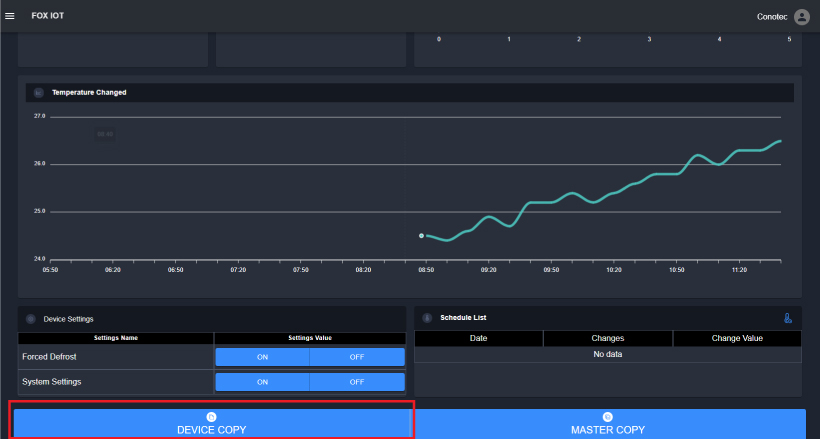The height and width of the screenshot is (439, 820).
Task: Click the 27.0 temperature axis label
Action: click(40, 116)
